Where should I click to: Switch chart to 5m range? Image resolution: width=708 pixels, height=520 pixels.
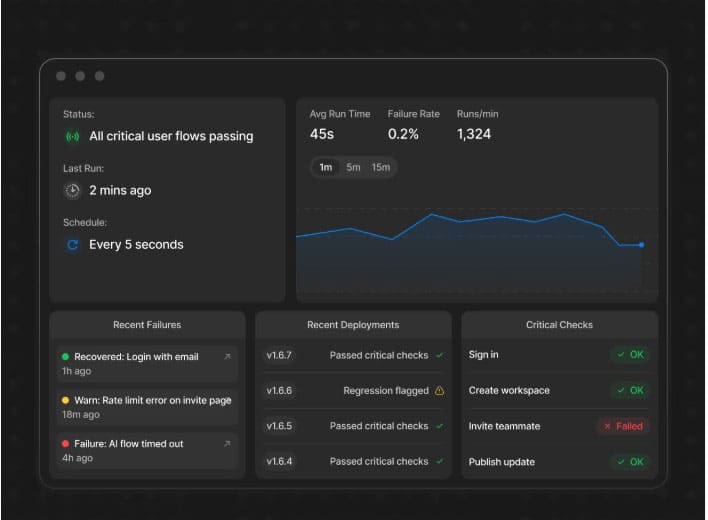353,167
